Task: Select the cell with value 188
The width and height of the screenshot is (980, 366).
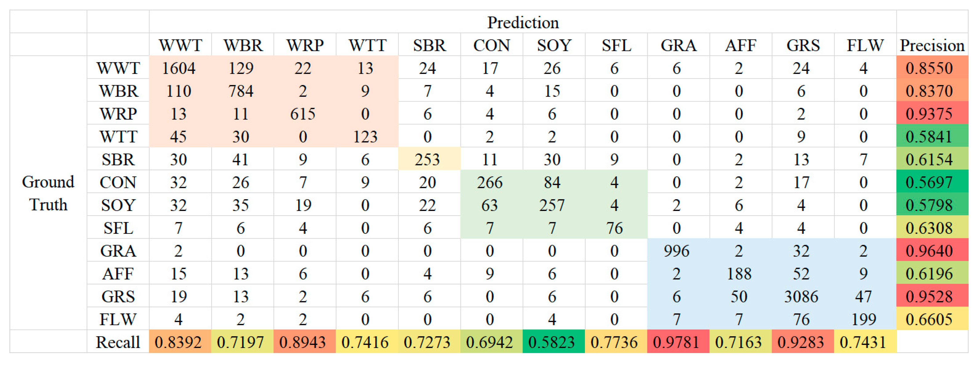Action: (739, 274)
